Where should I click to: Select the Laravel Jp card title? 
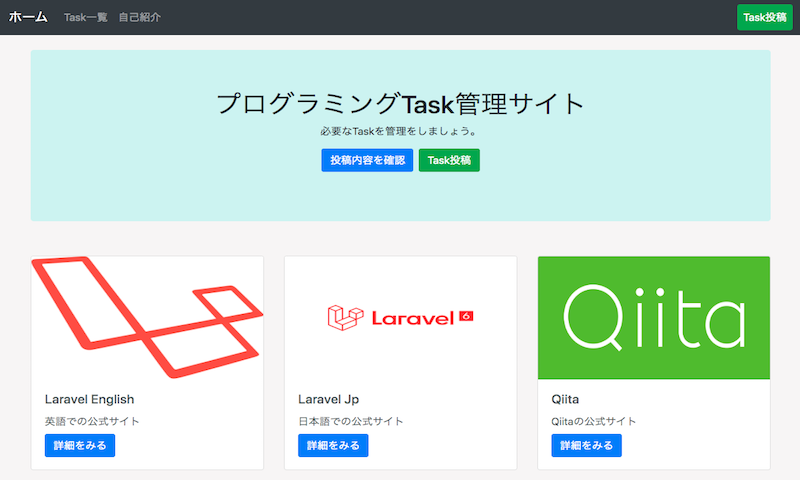(x=329, y=399)
